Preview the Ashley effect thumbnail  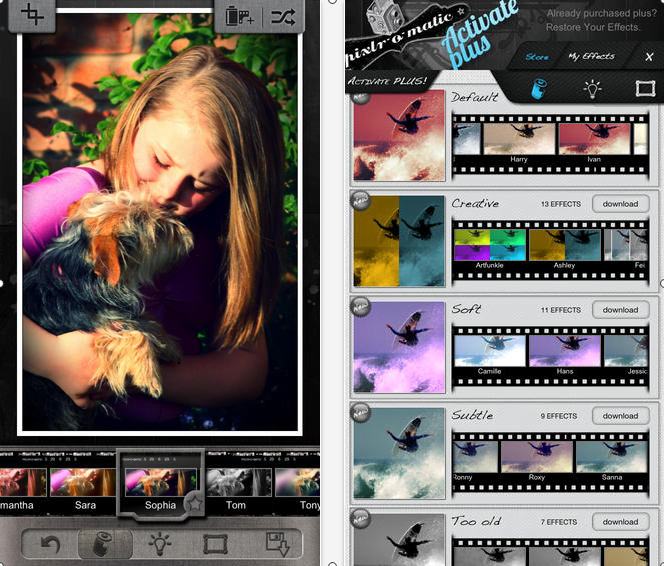(565, 245)
